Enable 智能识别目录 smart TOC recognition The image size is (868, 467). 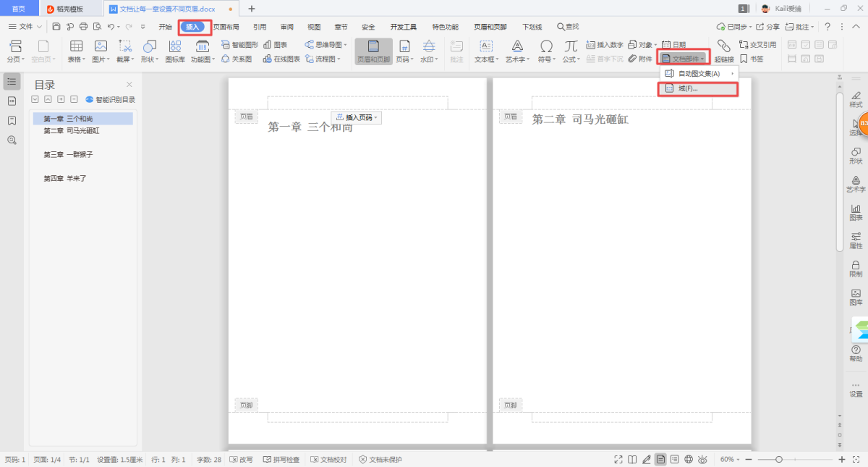[110, 100]
